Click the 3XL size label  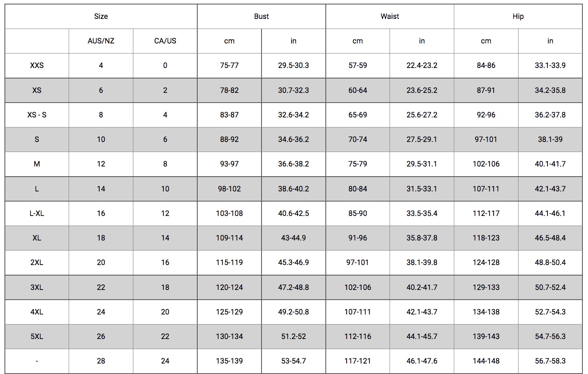tap(37, 288)
